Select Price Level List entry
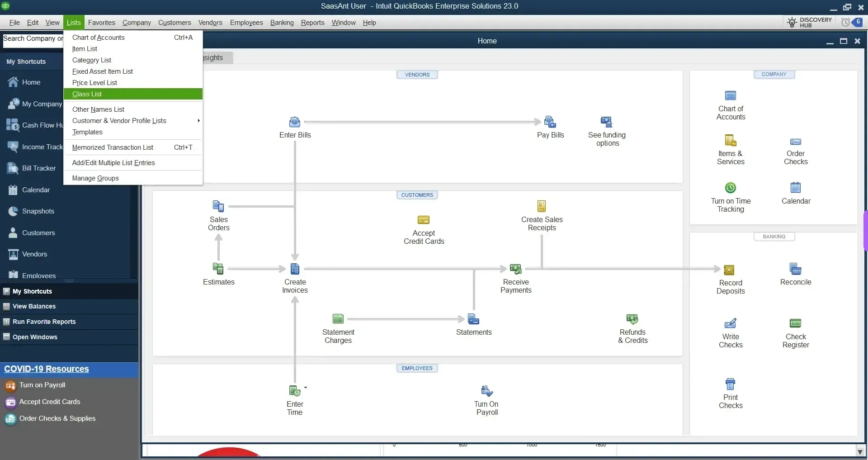 (133, 83)
